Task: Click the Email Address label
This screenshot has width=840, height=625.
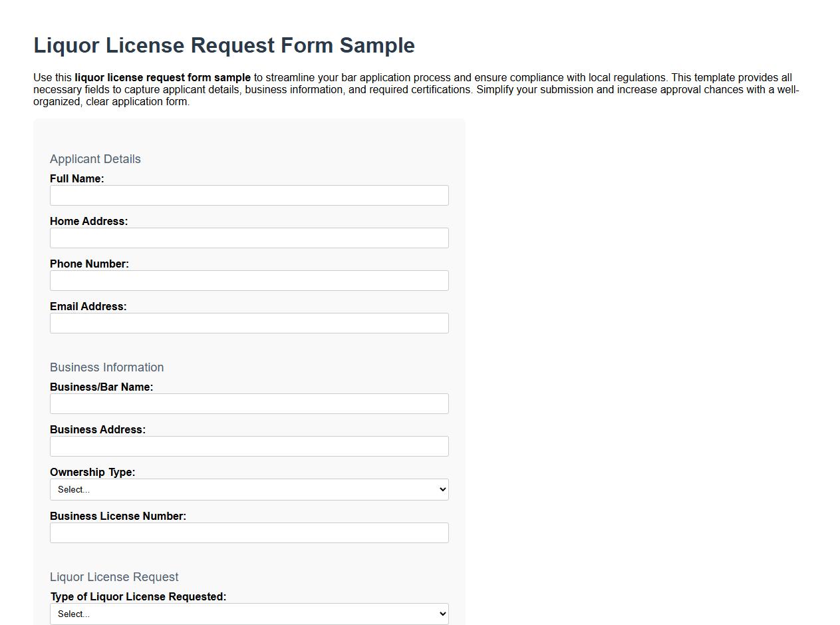Action: (x=88, y=306)
